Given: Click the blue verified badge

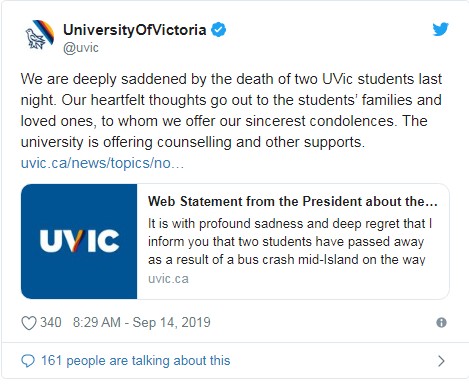Looking at the screenshot, I should click(219, 30).
